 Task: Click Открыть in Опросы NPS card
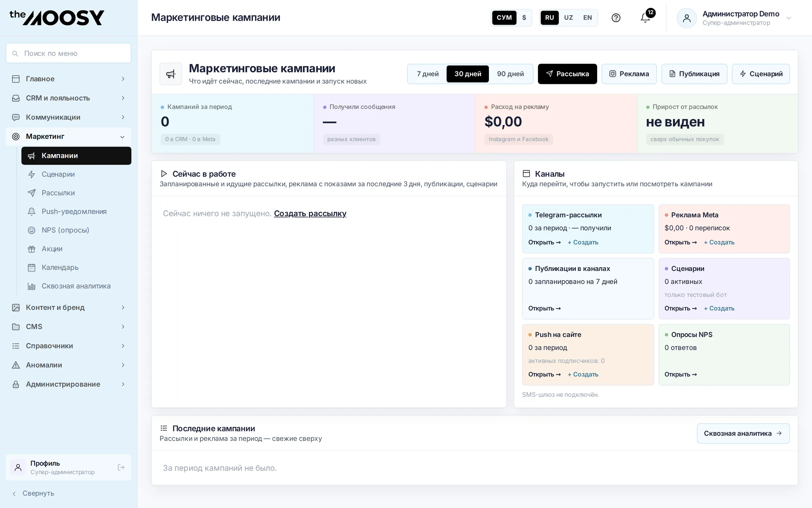[680, 374]
